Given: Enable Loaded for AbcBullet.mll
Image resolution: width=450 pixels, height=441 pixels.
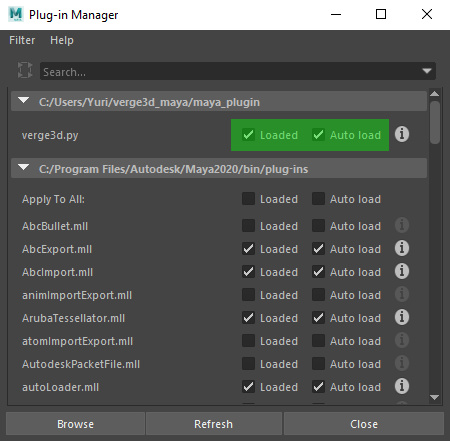Looking at the screenshot, I should [x=248, y=226].
